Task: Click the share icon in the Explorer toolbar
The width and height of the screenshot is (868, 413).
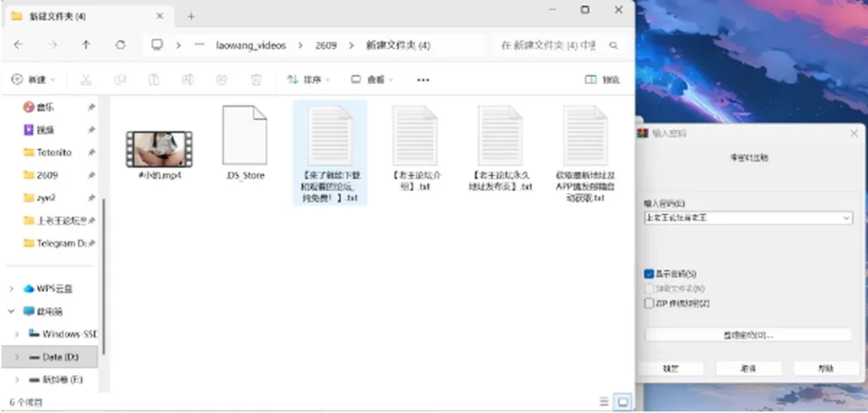Action: pyautogui.click(x=222, y=80)
